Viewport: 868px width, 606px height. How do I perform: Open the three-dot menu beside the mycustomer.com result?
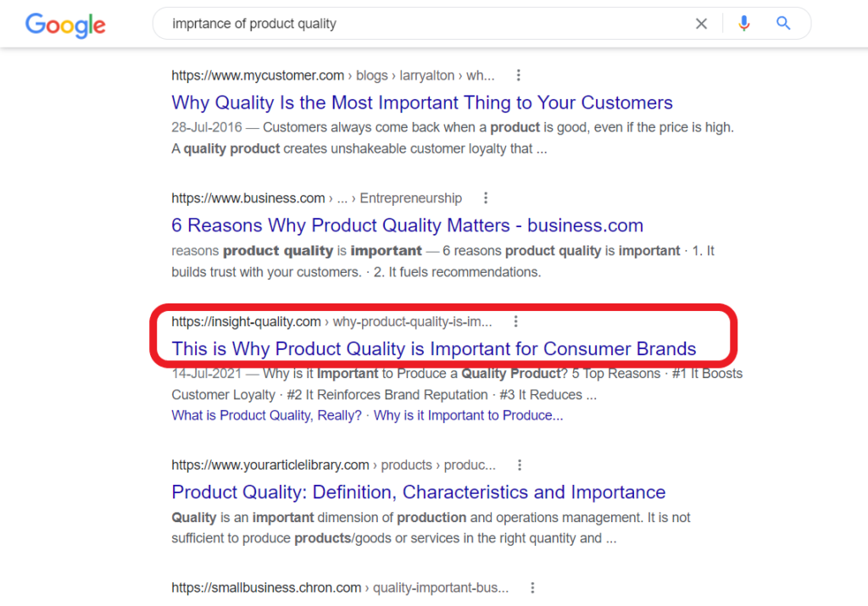518,75
